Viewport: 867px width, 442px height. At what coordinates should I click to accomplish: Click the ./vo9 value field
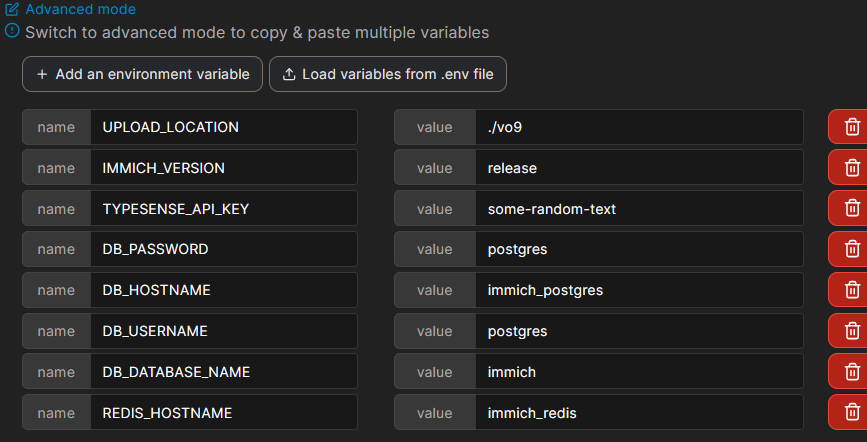click(x=639, y=127)
